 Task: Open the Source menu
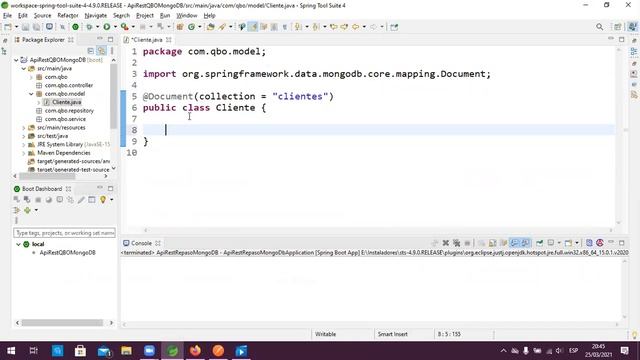(x=42, y=16)
